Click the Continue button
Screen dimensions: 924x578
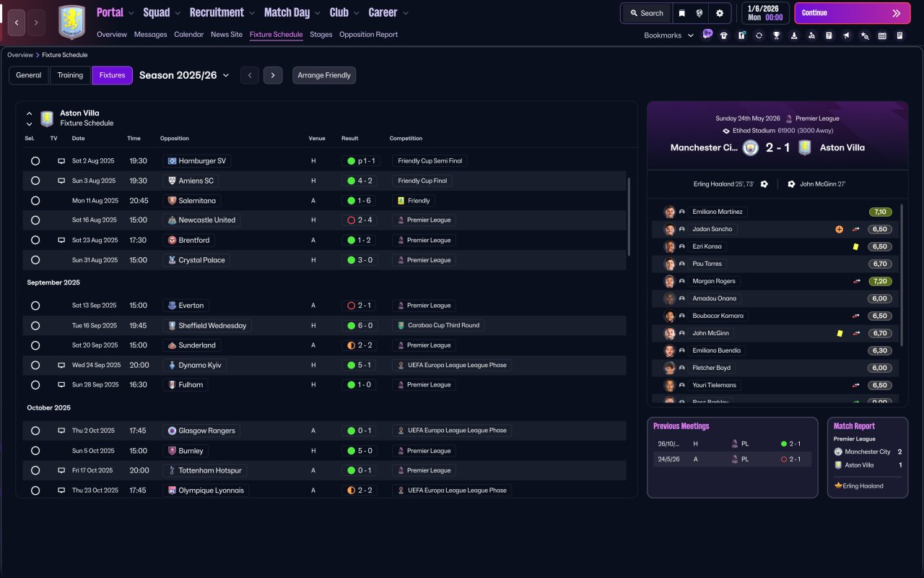(853, 13)
